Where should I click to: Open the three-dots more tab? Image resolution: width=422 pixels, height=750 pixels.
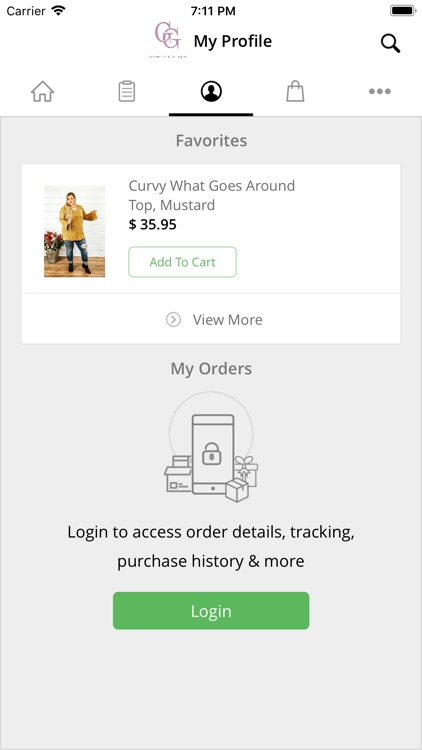pyautogui.click(x=380, y=91)
